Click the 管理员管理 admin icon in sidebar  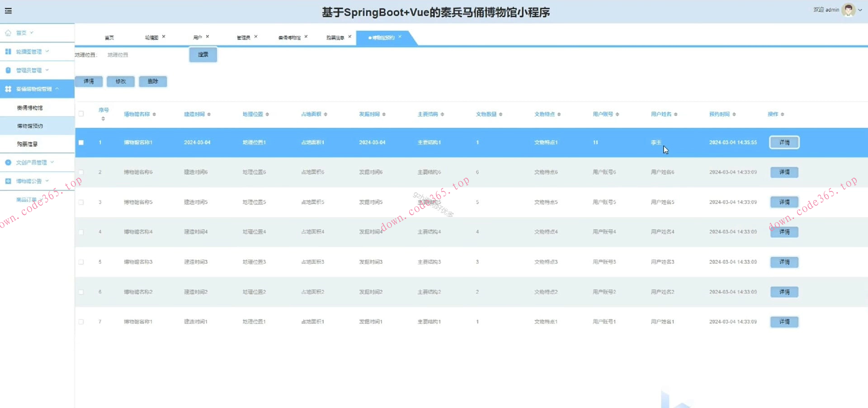click(x=8, y=70)
